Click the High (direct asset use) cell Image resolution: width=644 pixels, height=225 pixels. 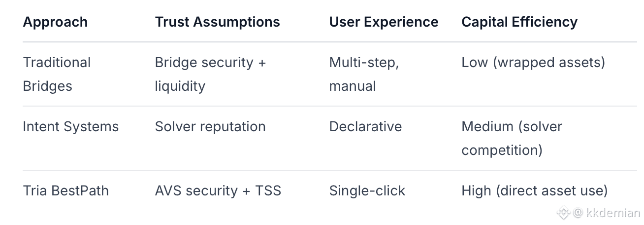coord(534,191)
